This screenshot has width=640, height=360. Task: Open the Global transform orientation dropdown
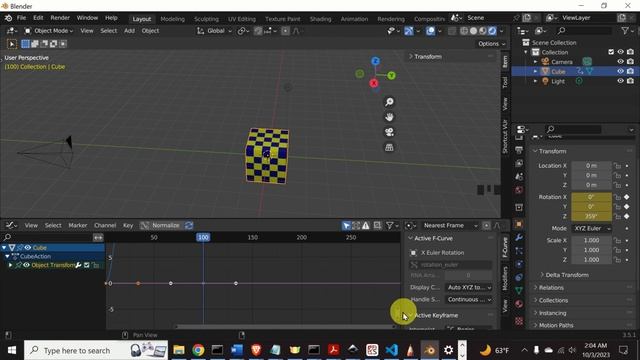click(x=214, y=31)
